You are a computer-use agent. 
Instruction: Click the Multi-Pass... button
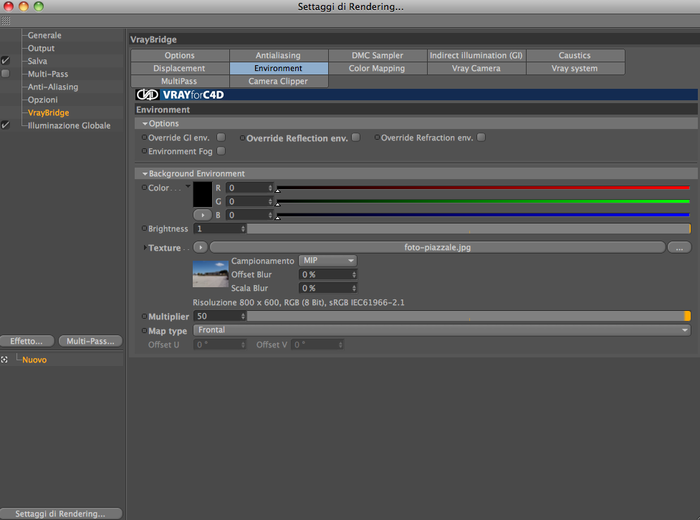(x=90, y=341)
